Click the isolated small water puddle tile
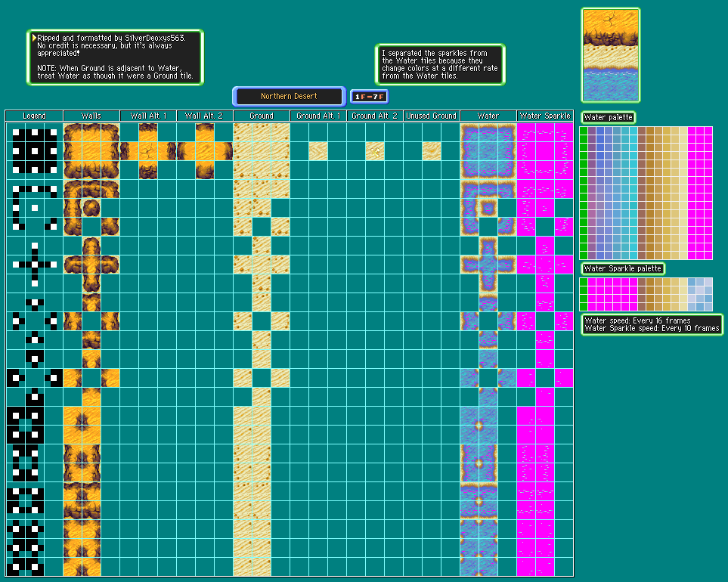Image resolution: width=728 pixels, height=582 pixels. 488,208
